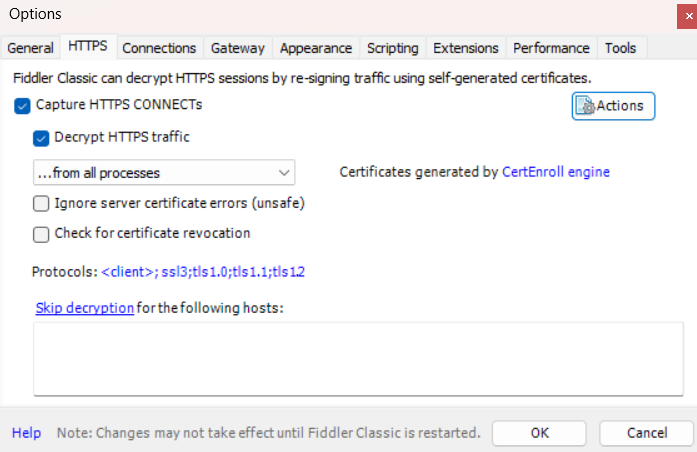Enable Check for certificate revocation

coord(41,234)
